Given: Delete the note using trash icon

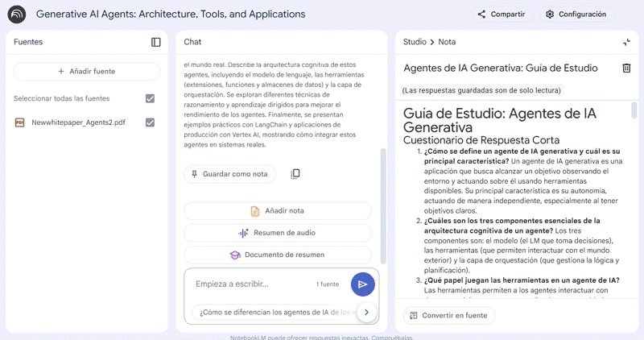Looking at the screenshot, I should (x=626, y=68).
